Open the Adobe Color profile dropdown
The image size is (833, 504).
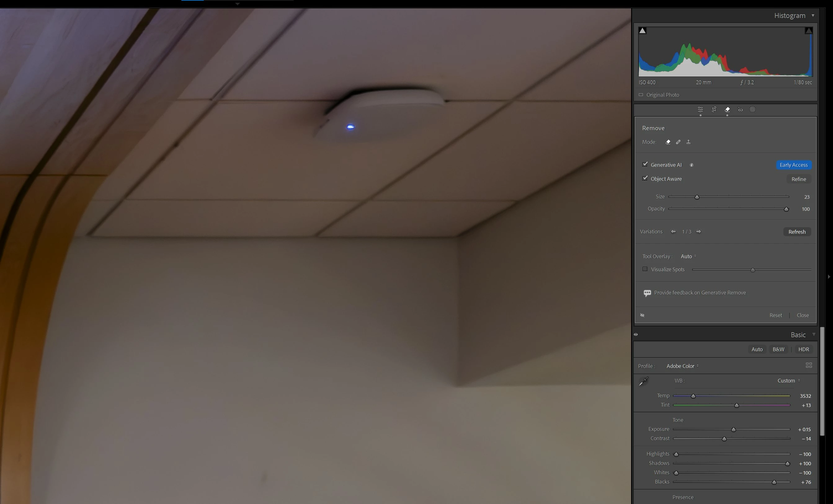pyautogui.click(x=682, y=366)
